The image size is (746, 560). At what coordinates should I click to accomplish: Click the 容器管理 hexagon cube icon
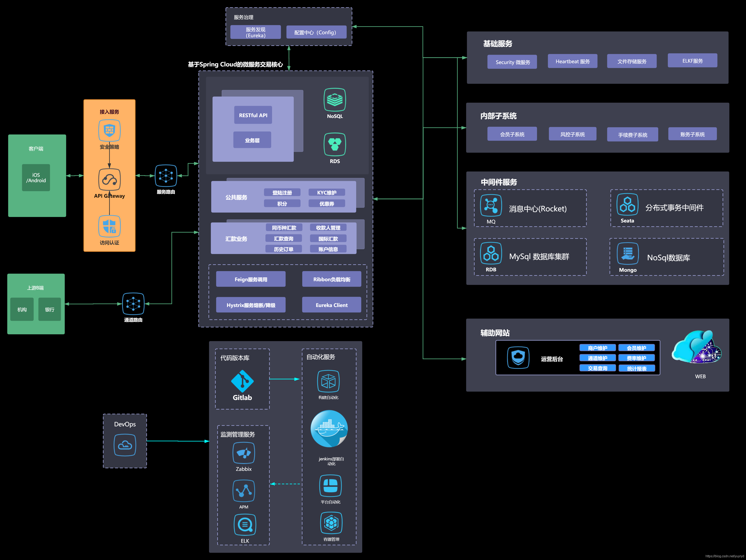pyautogui.click(x=331, y=523)
